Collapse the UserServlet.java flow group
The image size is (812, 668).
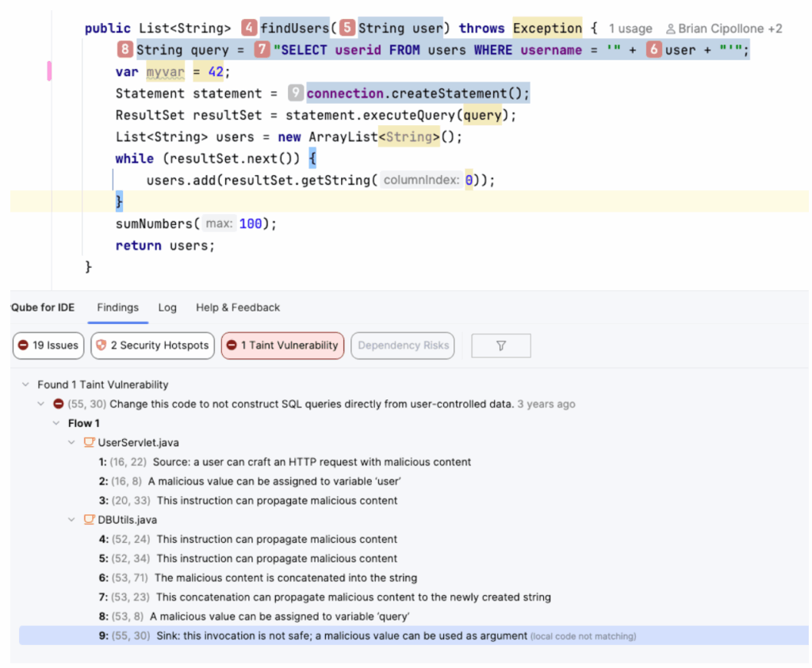pos(72,443)
